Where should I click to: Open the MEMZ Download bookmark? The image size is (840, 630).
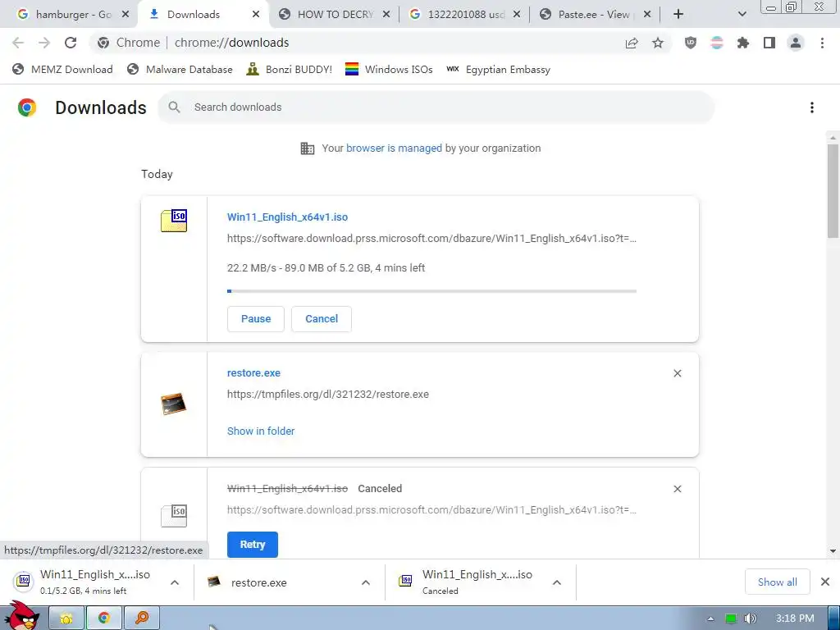(62, 70)
